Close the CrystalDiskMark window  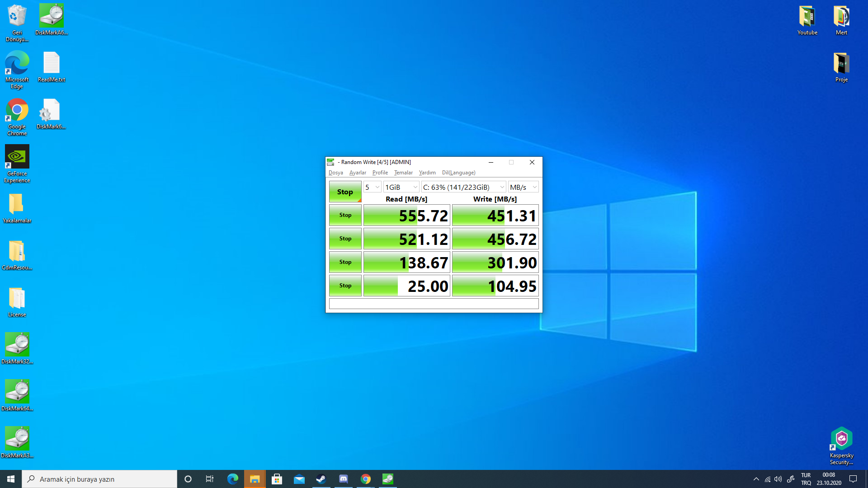532,162
